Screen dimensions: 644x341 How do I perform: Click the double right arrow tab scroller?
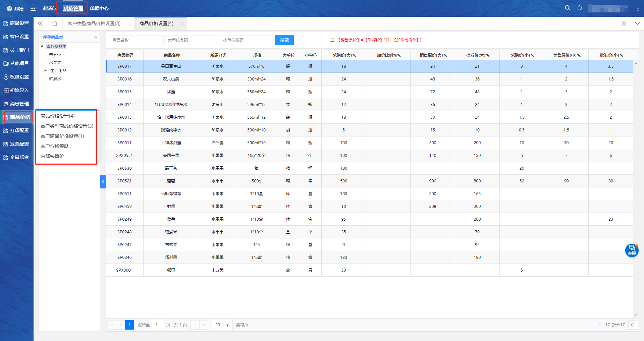624,23
